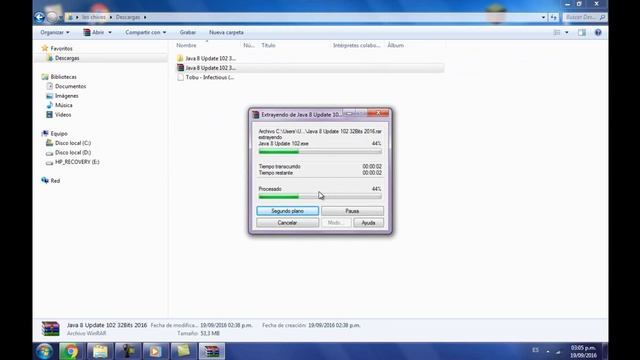Image resolution: width=640 pixels, height=360 pixels.
Task: Open the HP_RECOVERY (E:) drive
Action: tap(77, 162)
